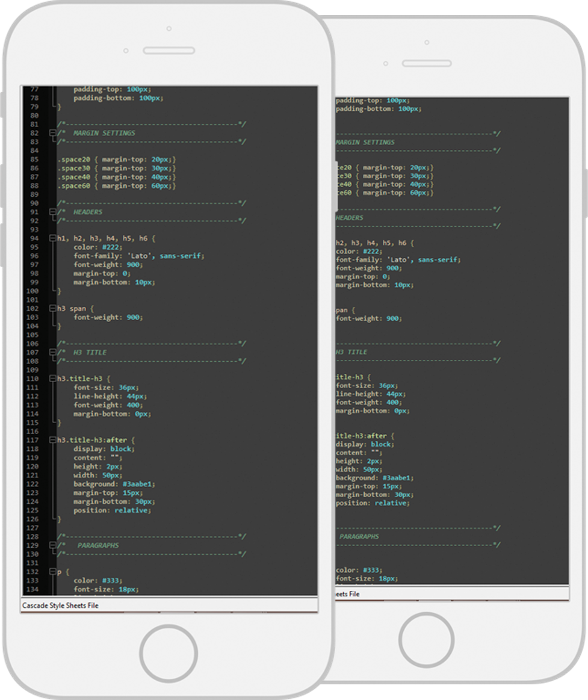The width and height of the screenshot is (588, 700).
Task: Collapse the h3.title-h3:after fold at line 117
Action: coord(53,440)
